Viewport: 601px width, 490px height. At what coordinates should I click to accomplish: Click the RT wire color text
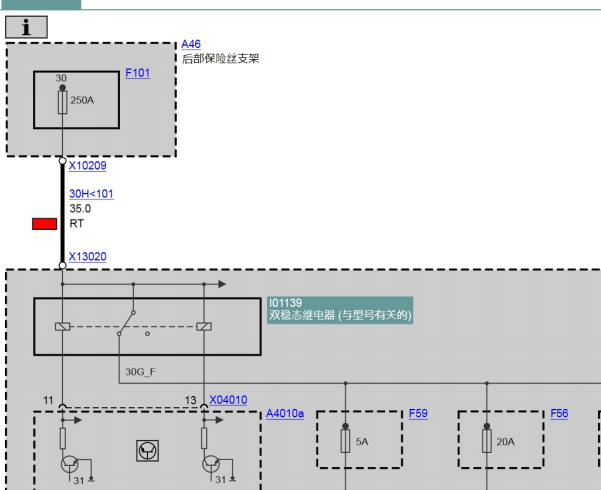coord(77,224)
